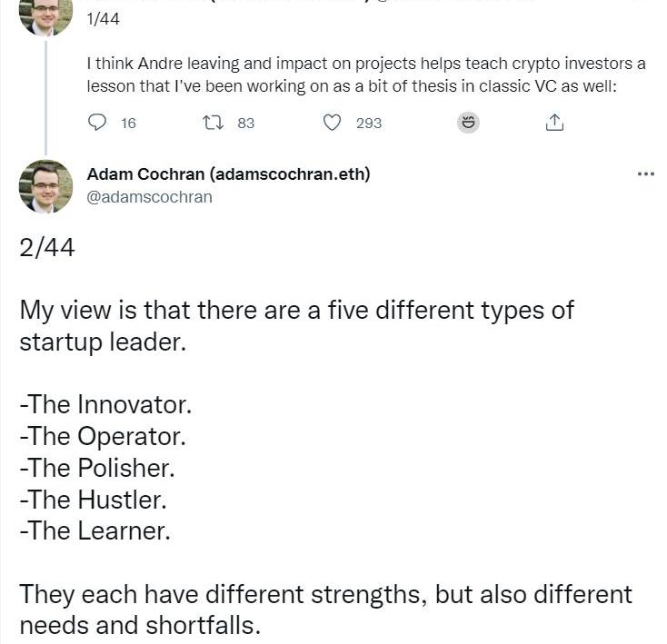
Task: Click the line '-The Innovator.'
Action: [x=105, y=404]
